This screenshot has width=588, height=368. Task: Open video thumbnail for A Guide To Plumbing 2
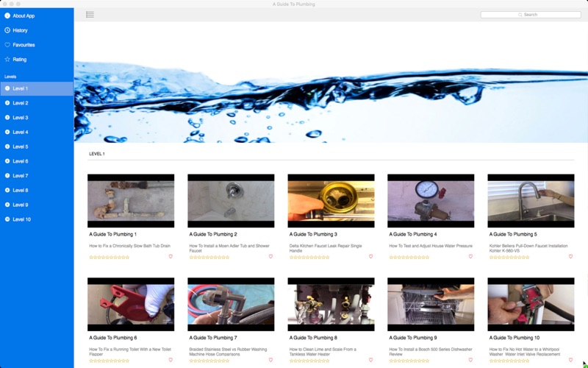[x=231, y=200]
